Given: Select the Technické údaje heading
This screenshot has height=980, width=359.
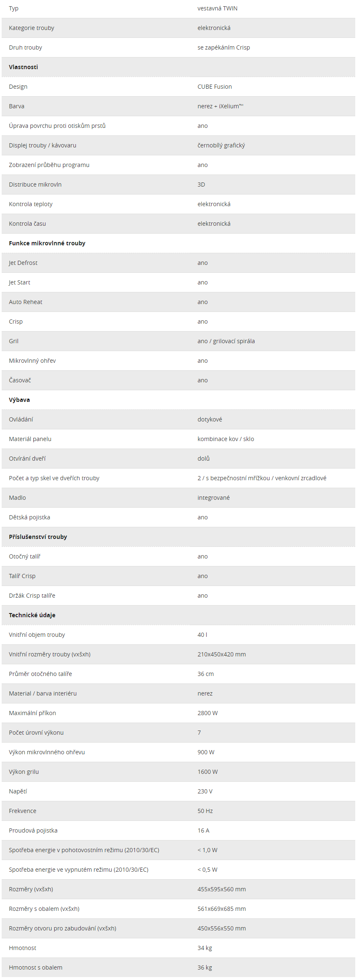Looking at the screenshot, I should [x=32, y=615].
